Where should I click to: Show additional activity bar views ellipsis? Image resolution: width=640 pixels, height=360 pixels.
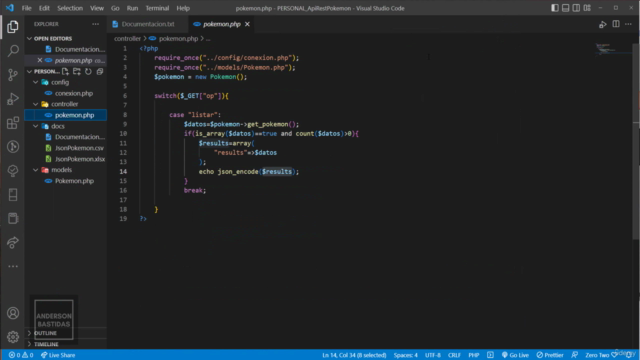coord(13,267)
